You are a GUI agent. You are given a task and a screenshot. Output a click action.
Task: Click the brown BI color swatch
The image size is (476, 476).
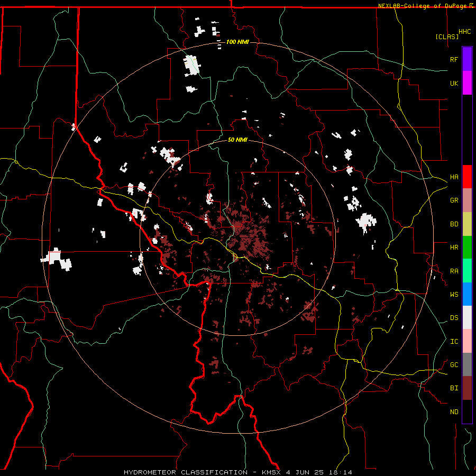[467, 388]
